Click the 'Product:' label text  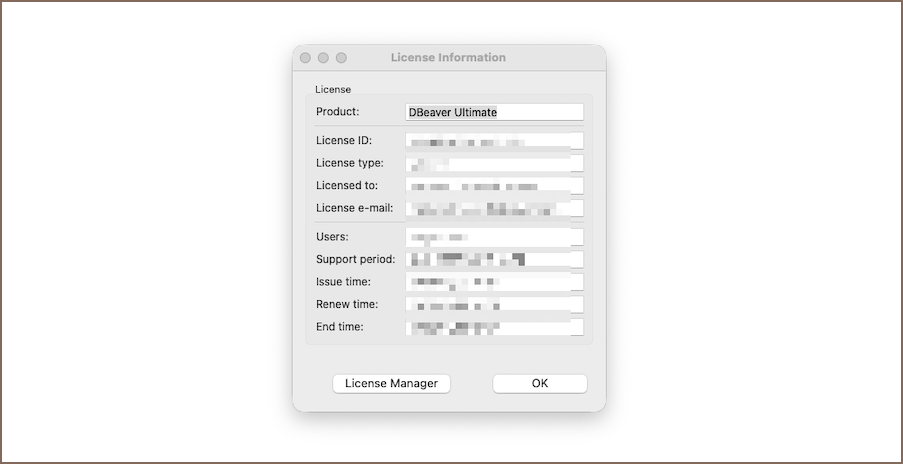click(x=338, y=112)
